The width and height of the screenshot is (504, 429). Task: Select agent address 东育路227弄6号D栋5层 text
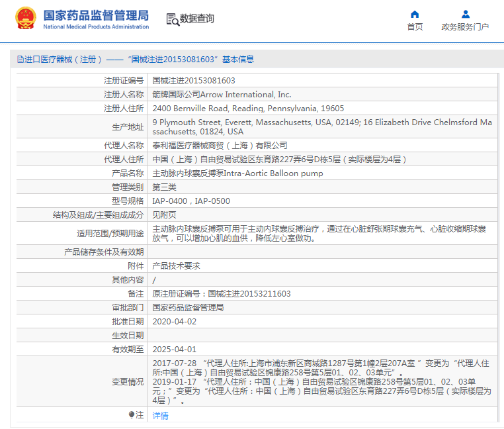(x=279, y=160)
